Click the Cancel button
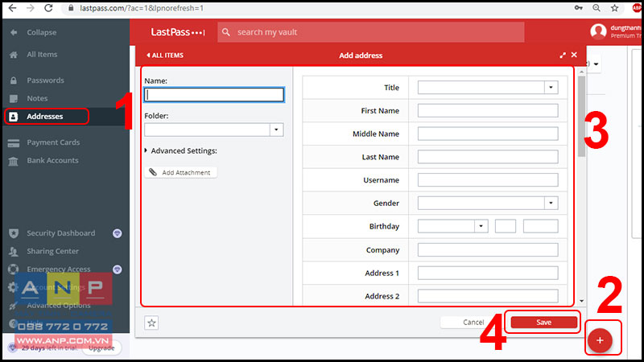 [x=473, y=323]
